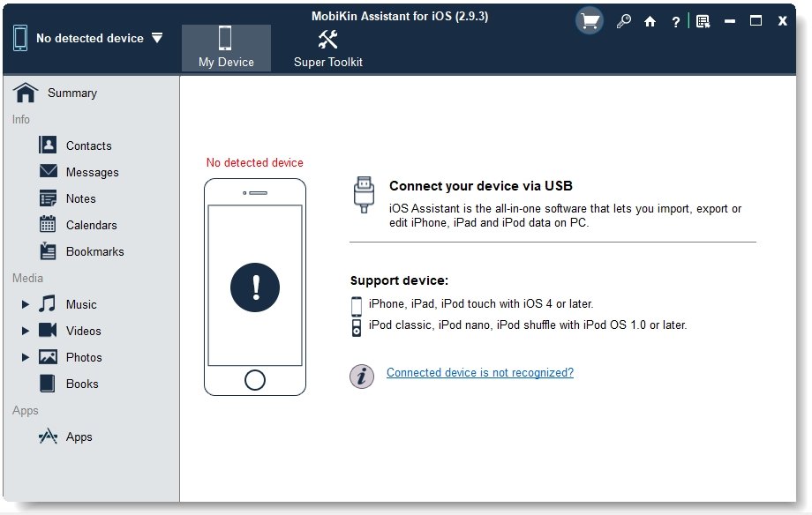
Task: Select the Calendars icon in sidebar
Action: click(49, 225)
